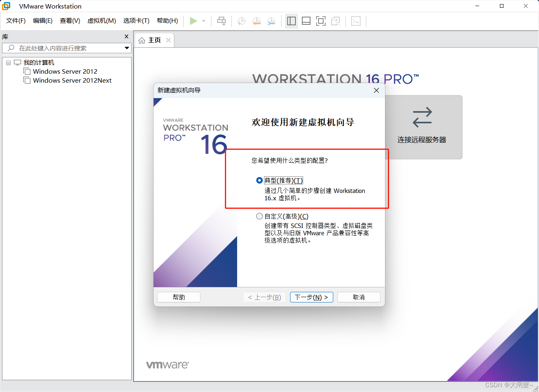Image resolution: width=539 pixels, height=392 pixels.
Task: Click the magnifier icon in library search
Action: 11,48
